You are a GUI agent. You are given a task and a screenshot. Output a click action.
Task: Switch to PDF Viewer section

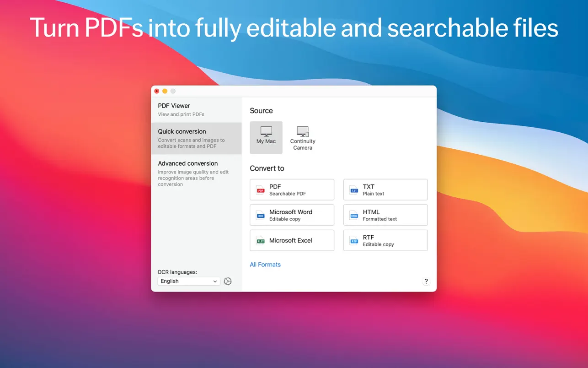coord(196,109)
